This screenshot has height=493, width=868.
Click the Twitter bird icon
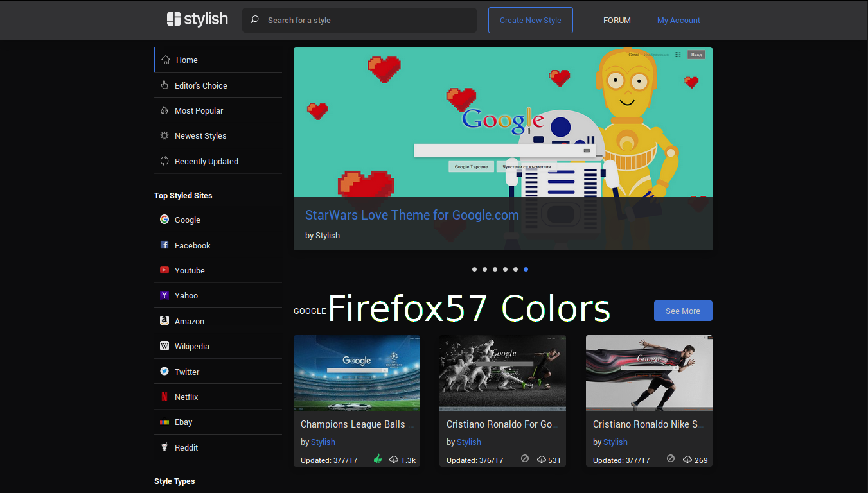(164, 371)
